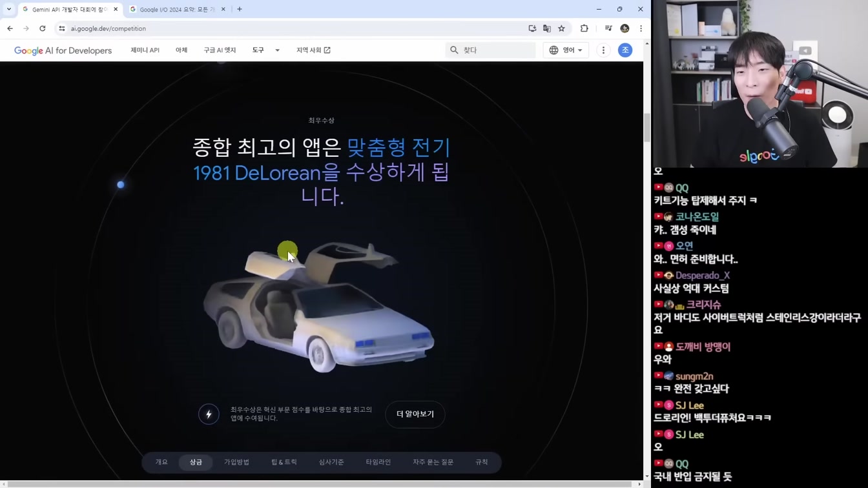868x488 pixels.
Task: Click chat username sungm2n
Action: pyautogui.click(x=694, y=376)
